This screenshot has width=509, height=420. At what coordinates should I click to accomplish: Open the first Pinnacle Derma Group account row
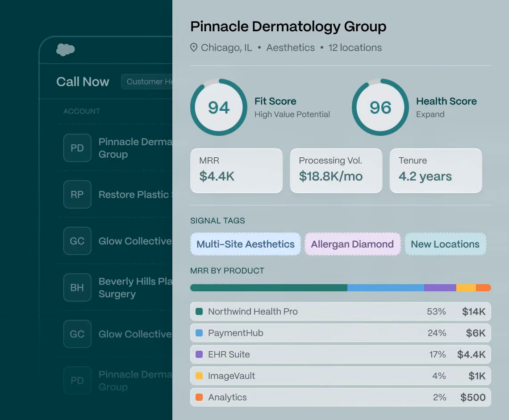click(115, 148)
